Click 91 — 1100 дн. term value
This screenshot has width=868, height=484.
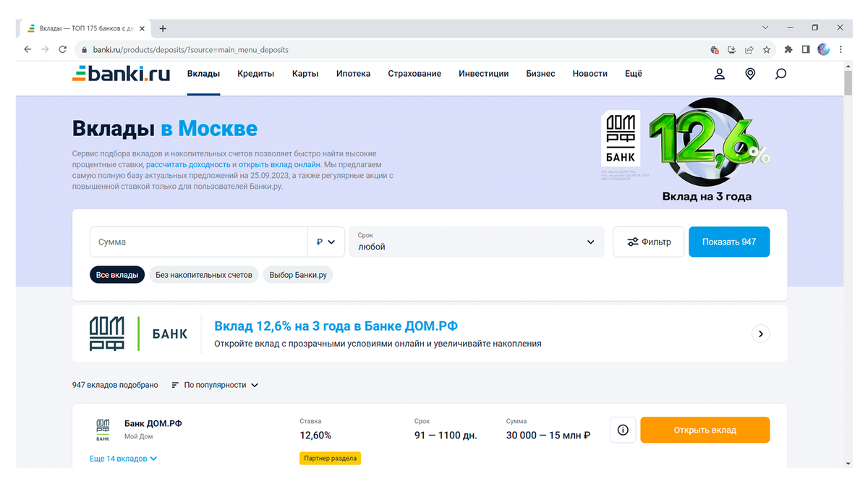(x=446, y=436)
